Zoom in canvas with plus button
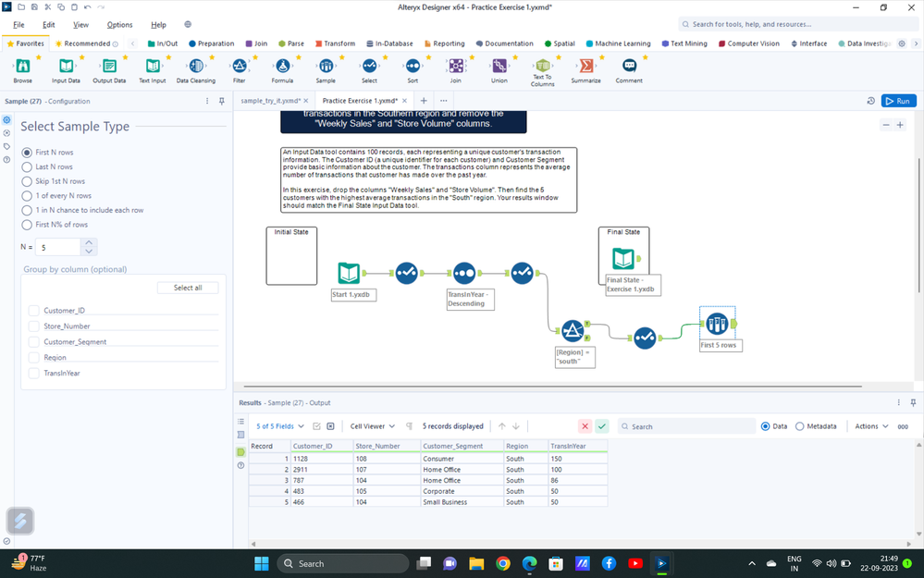The image size is (924, 578). (900, 125)
